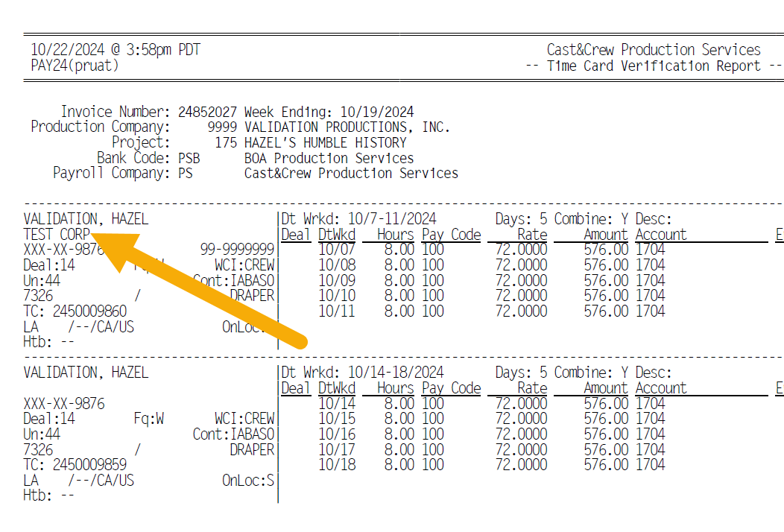Click the 10/11 date worked entry
784x532 pixels.
coord(337,311)
